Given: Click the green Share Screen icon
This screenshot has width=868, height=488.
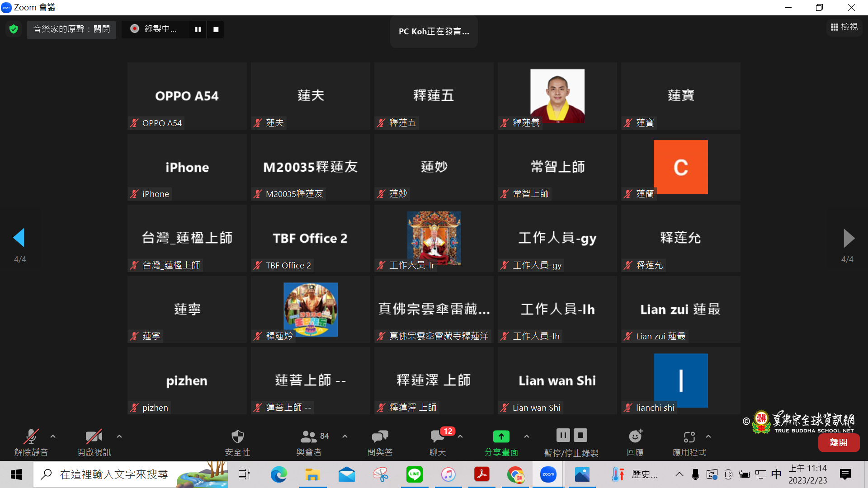Looking at the screenshot, I should point(501,436).
